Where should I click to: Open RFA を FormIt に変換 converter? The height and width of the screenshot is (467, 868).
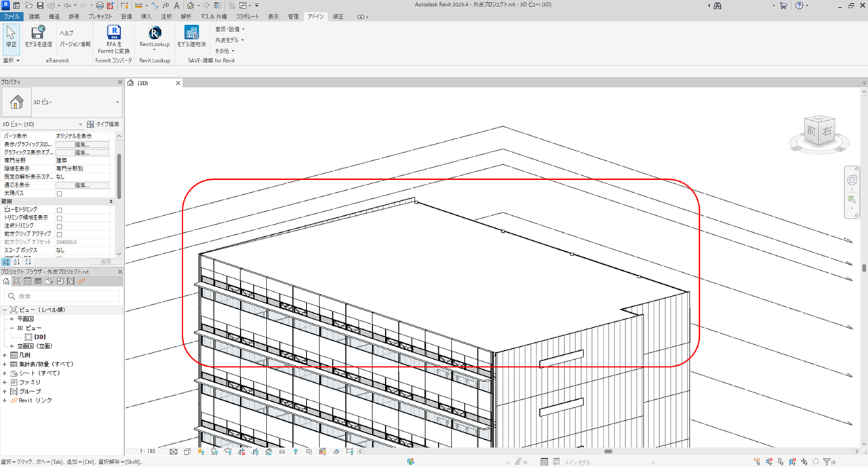pyautogui.click(x=114, y=37)
